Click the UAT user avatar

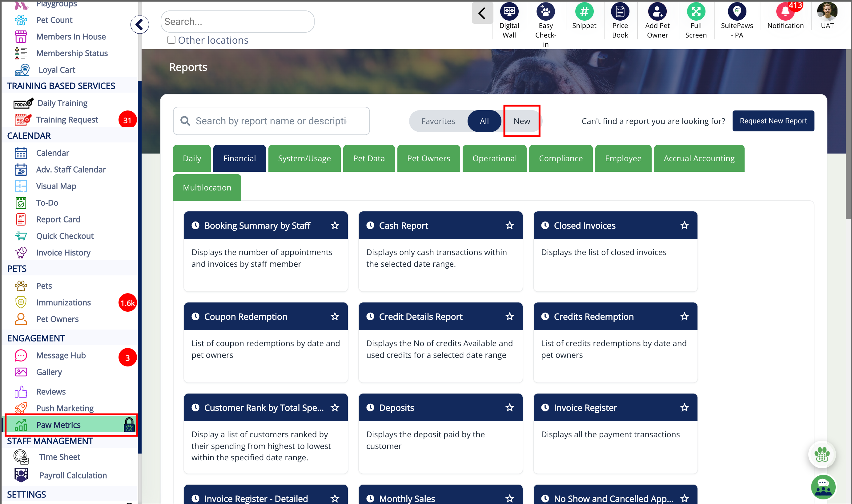pos(827,12)
